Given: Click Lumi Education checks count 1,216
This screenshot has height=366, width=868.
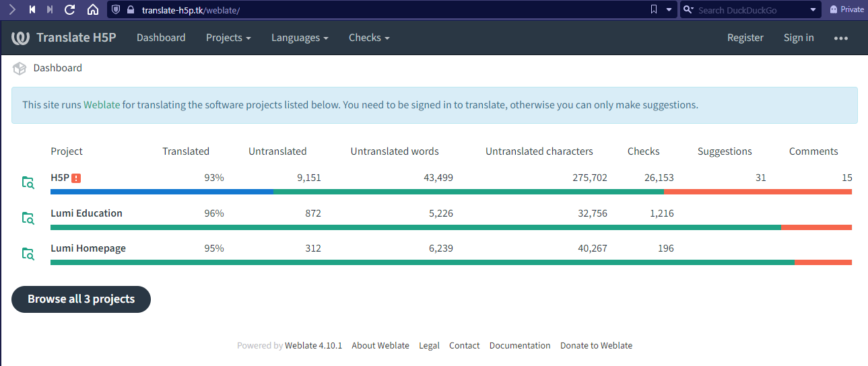Looking at the screenshot, I should tap(661, 213).
